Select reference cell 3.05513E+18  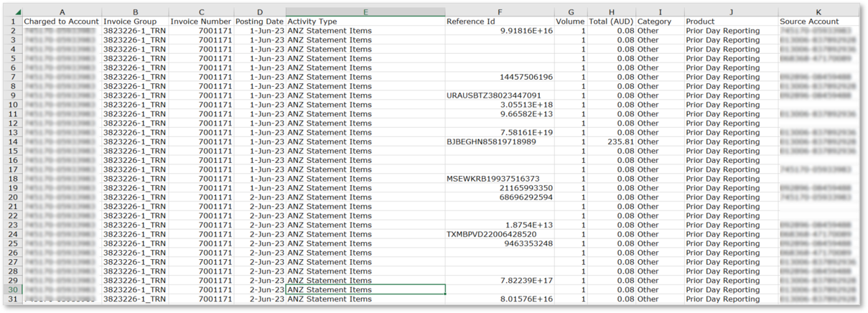pyautogui.click(x=500, y=105)
